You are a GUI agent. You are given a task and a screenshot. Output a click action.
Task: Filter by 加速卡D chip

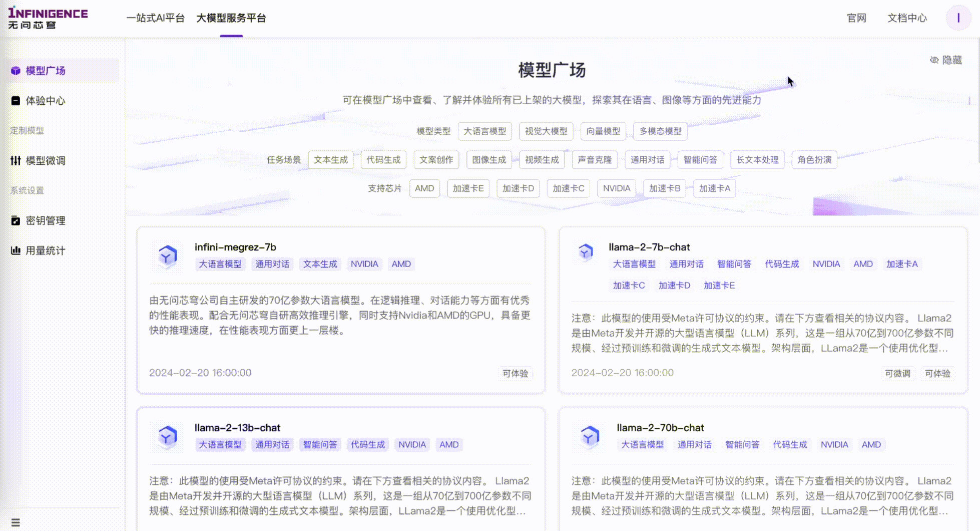click(519, 188)
